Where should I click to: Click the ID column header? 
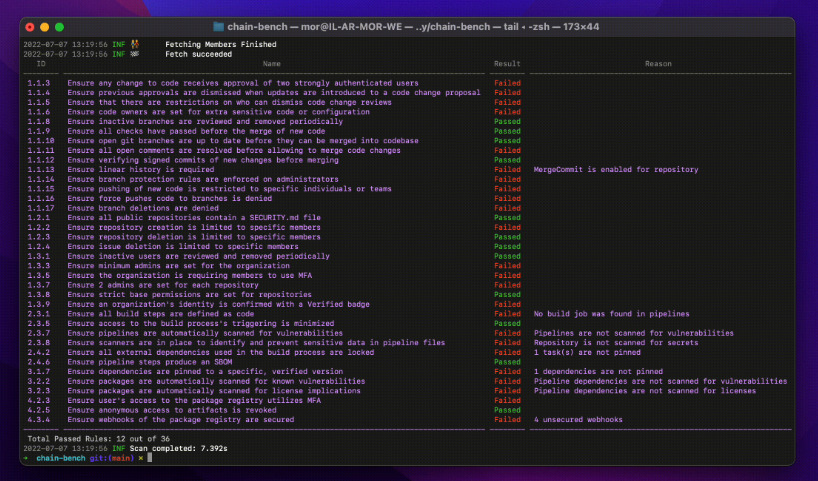pyautogui.click(x=41, y=64)
